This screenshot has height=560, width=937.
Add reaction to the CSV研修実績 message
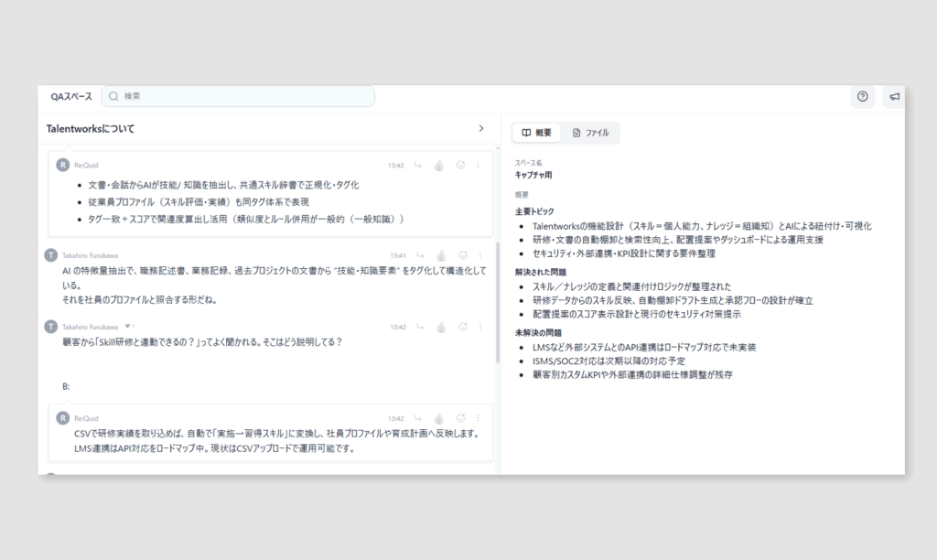460,418
